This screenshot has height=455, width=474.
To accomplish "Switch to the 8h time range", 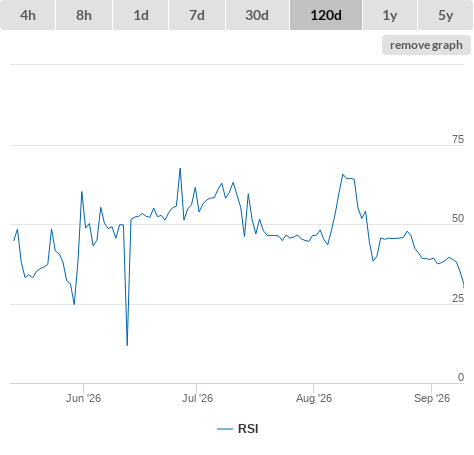I will point(84,15).
